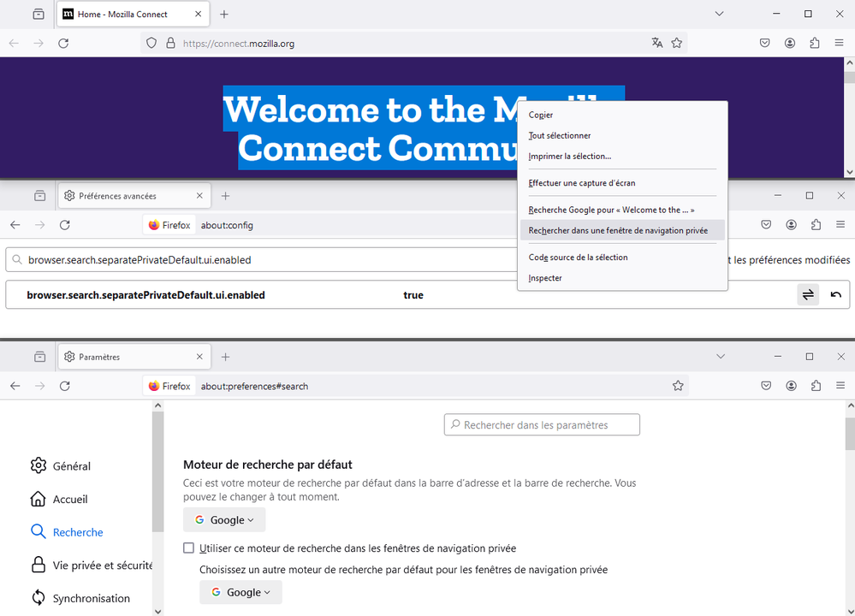Click the Firefox identity label in about:config window
Image resolution: width=855 pixels, height=616 pixels.
point(169,225)
